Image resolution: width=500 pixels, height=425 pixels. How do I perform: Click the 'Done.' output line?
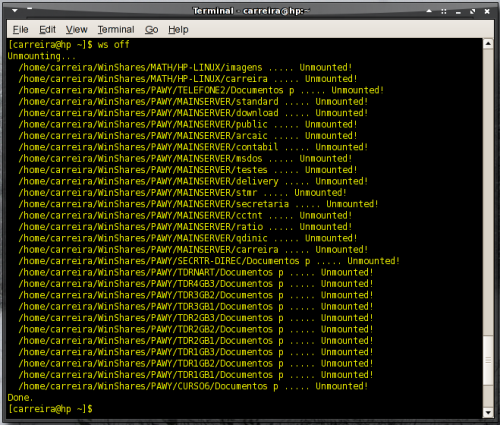[20, 397]
